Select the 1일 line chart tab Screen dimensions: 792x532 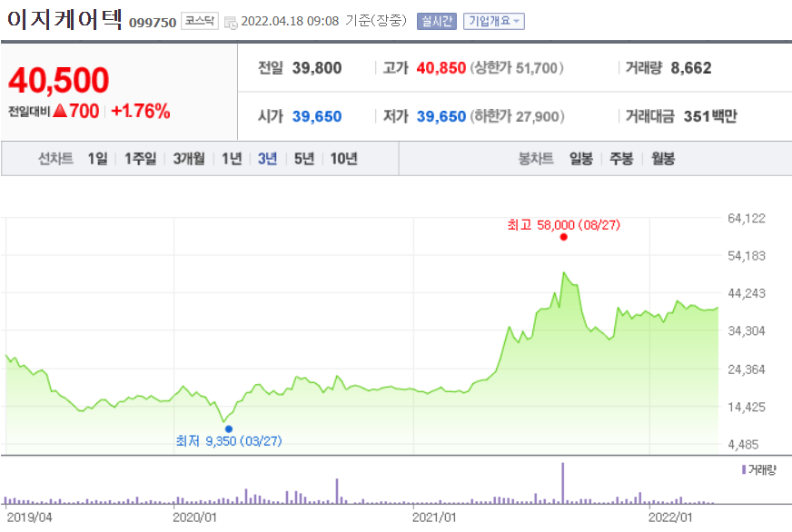point(97,159)
